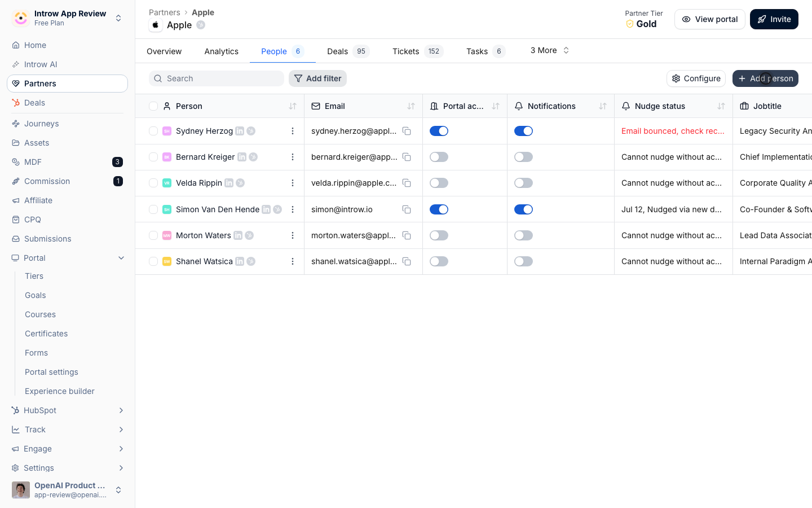Sort by Email column
This screenshot has width=812, height=508.
click(411, 106)
